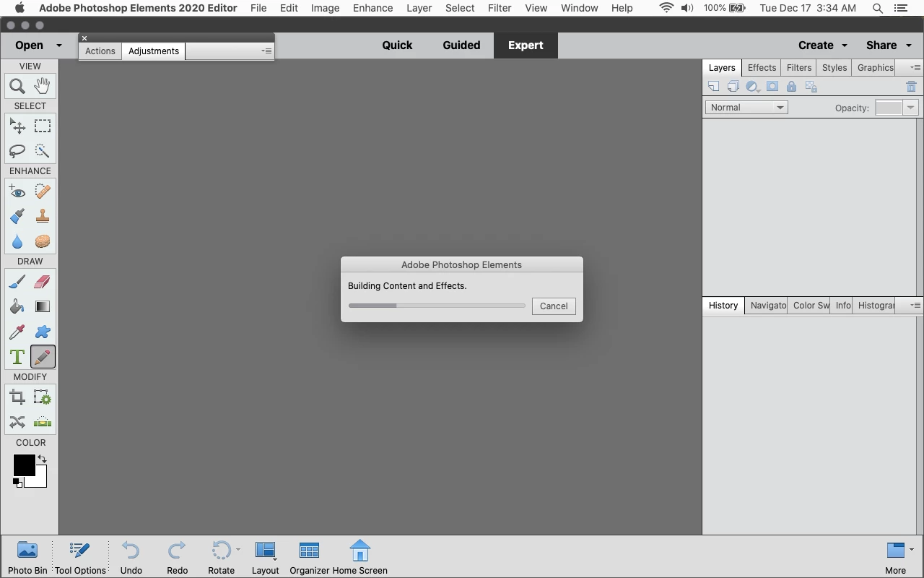Viewport: 924px width, 578px height.
Task: Switch to Guided edit mode
Action: point(461,45)
